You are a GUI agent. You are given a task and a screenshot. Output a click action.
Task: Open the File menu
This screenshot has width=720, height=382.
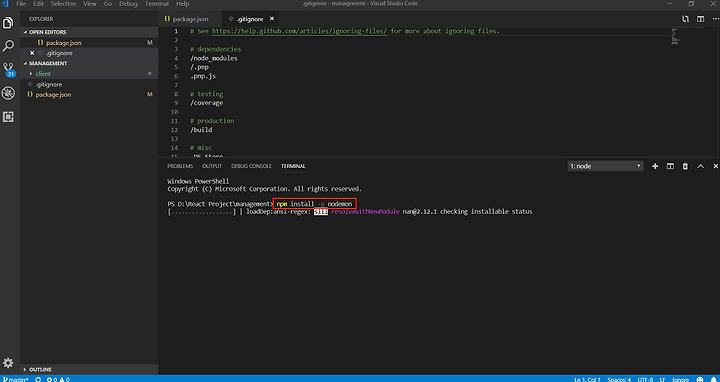(x=21, y=4)
